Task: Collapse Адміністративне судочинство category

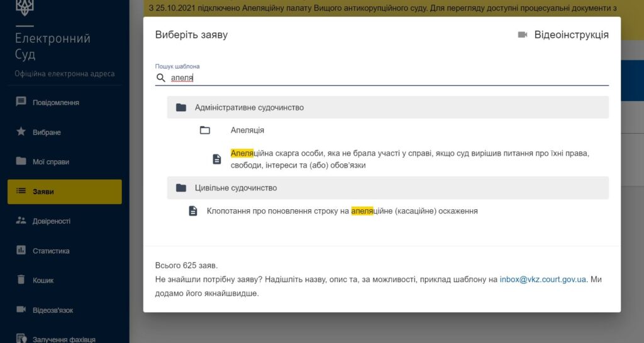Action: [387, 107]
